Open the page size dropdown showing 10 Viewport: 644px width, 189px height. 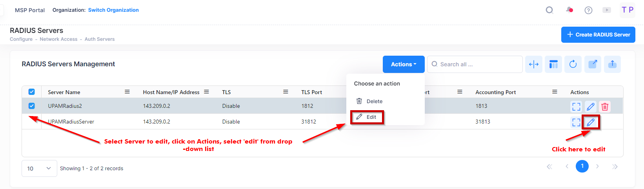(x=39, y=168)
